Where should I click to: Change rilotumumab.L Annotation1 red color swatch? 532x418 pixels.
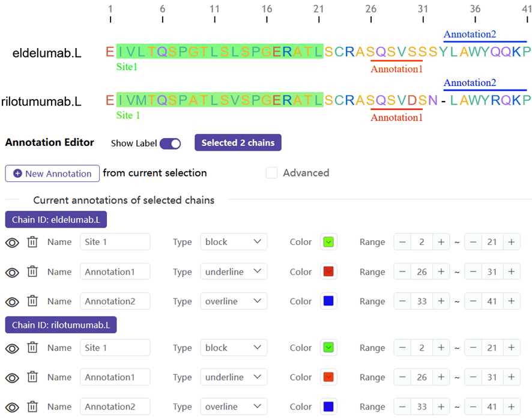(x=328, y=377)
